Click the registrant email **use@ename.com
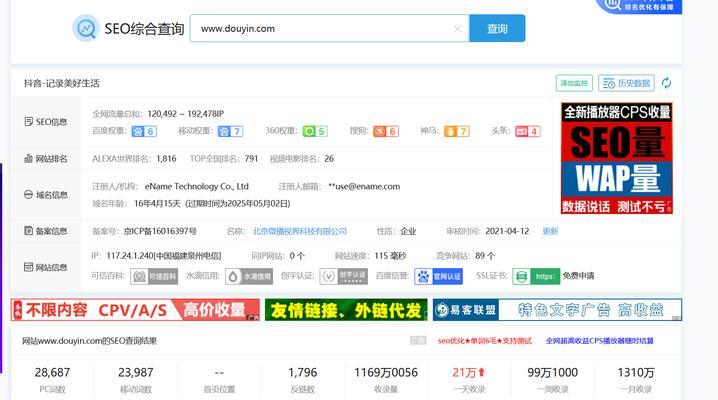 click(364, 186)
